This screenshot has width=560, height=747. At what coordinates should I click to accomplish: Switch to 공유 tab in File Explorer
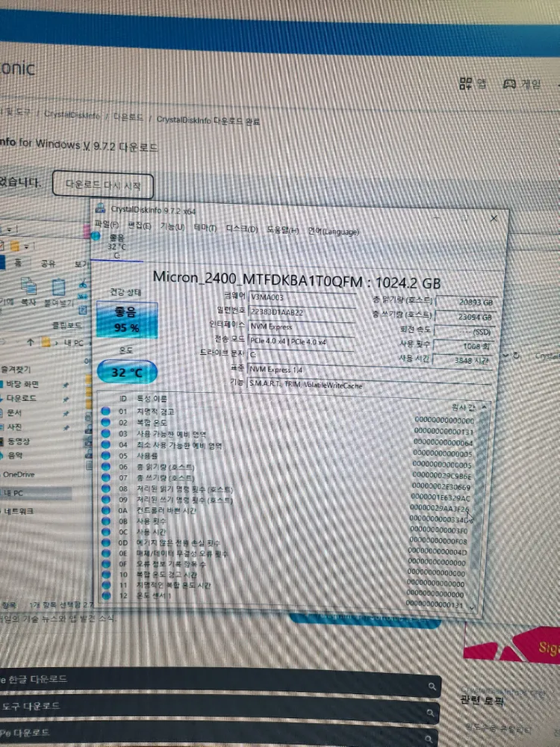click(48, 264)
